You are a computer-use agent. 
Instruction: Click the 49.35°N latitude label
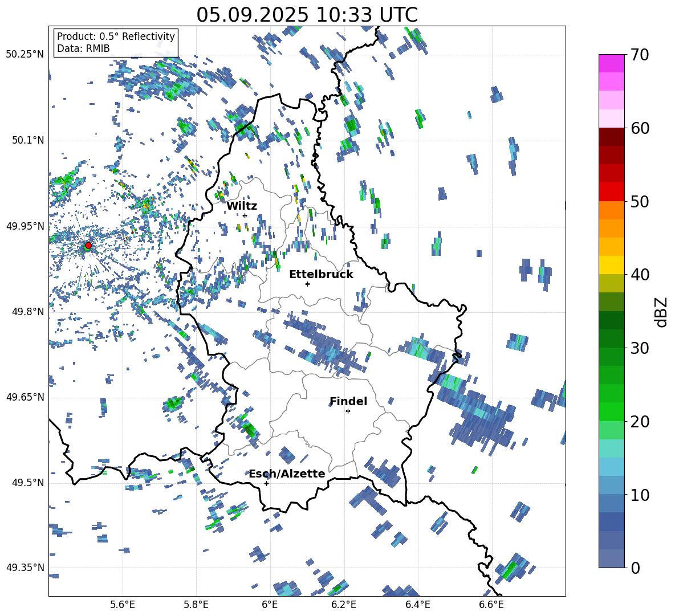click(x=25, y=568)
